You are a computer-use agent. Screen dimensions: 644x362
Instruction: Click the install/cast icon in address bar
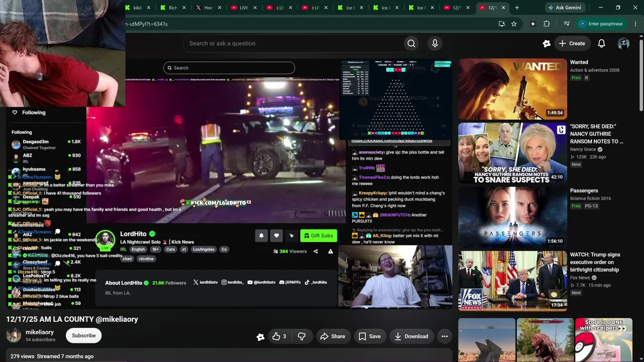click(x=502, y=24)
